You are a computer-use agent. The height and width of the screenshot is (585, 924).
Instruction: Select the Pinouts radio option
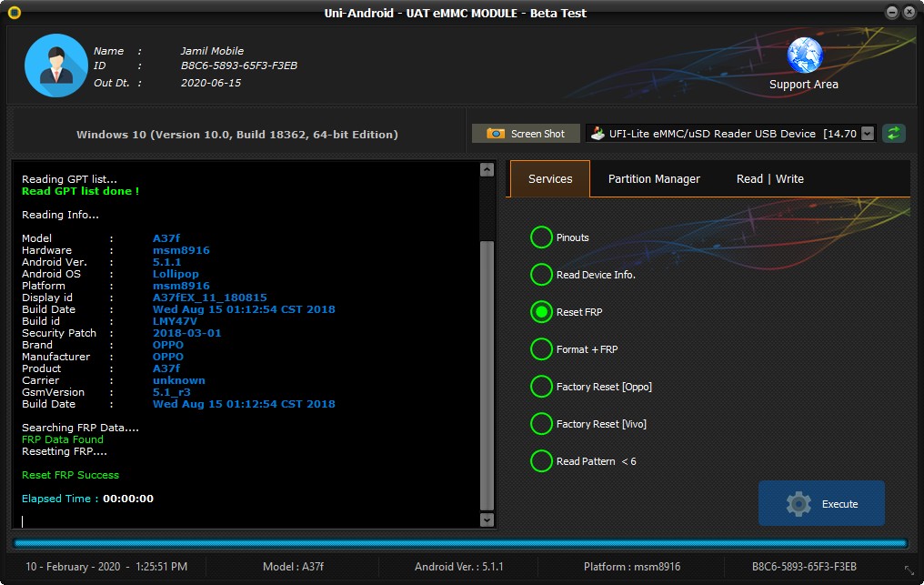point(541,237)
